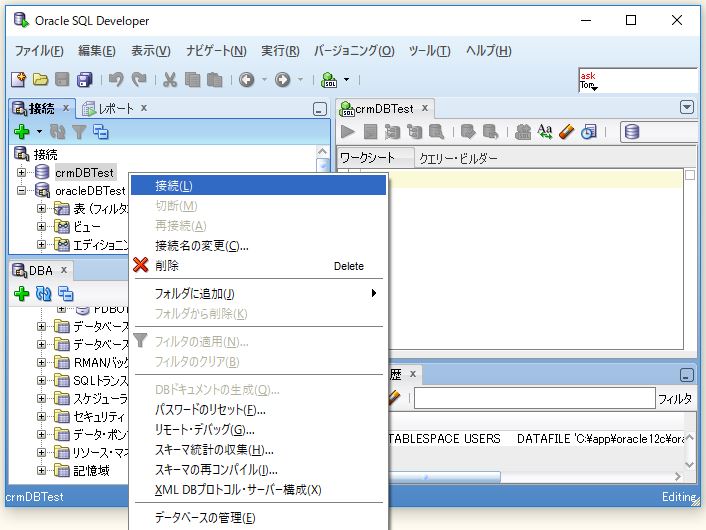The image size is (706, 530).
Task: Choose 接続(L) from the context menu
Action: (258, 186)
